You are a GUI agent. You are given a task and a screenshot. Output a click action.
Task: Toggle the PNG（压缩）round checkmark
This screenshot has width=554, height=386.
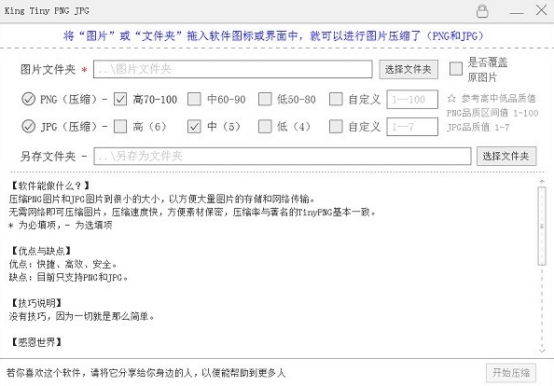(x=28, y=99)
